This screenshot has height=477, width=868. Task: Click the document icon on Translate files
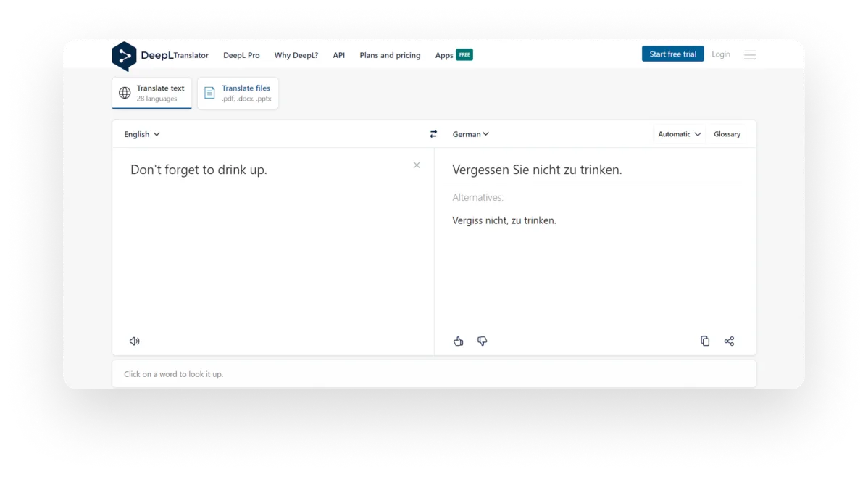[x=209, y=93]
